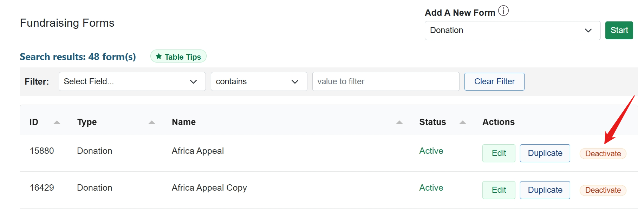644x211 pixels.
Task: Deactivate the Africa Appeal form
Action: point(603,153)
